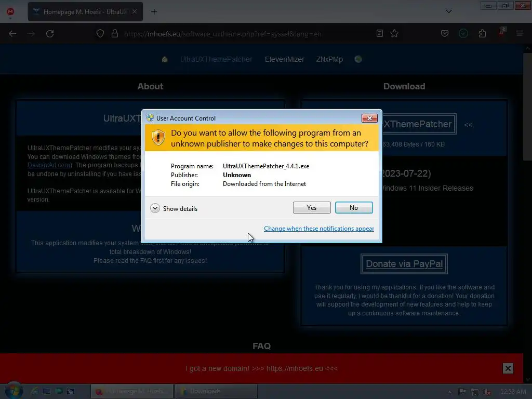
Task: Click the home icon in site navigation
Action: 165,59
